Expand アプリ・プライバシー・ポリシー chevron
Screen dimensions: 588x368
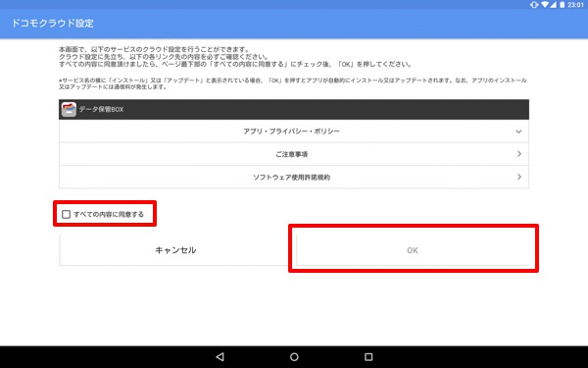[x=518, y=131]
